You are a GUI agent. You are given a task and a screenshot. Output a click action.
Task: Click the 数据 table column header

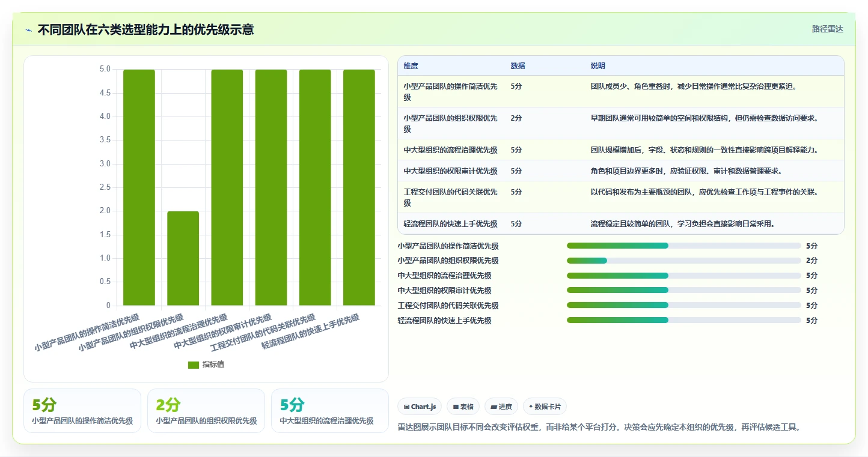tap(518, 66)
